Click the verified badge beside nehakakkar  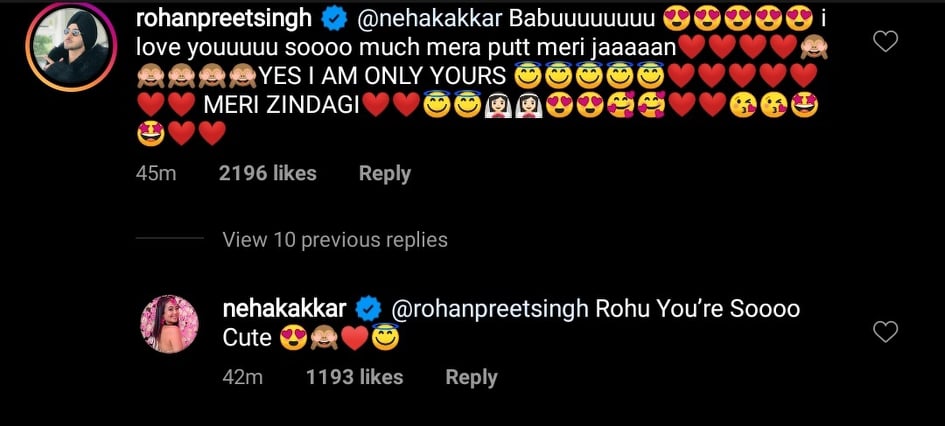[x=368, y=307]
